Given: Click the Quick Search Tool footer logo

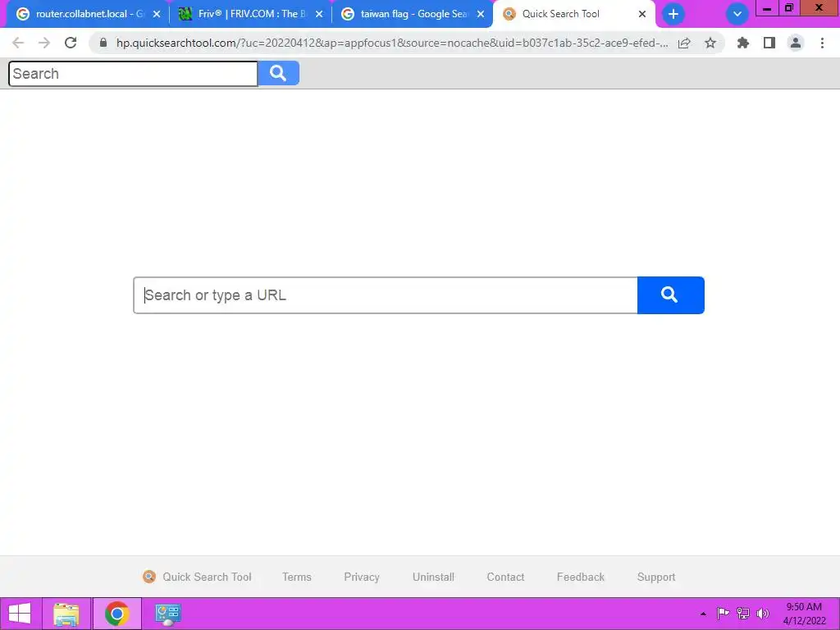Looking at the screenshot, I should 149,577.
